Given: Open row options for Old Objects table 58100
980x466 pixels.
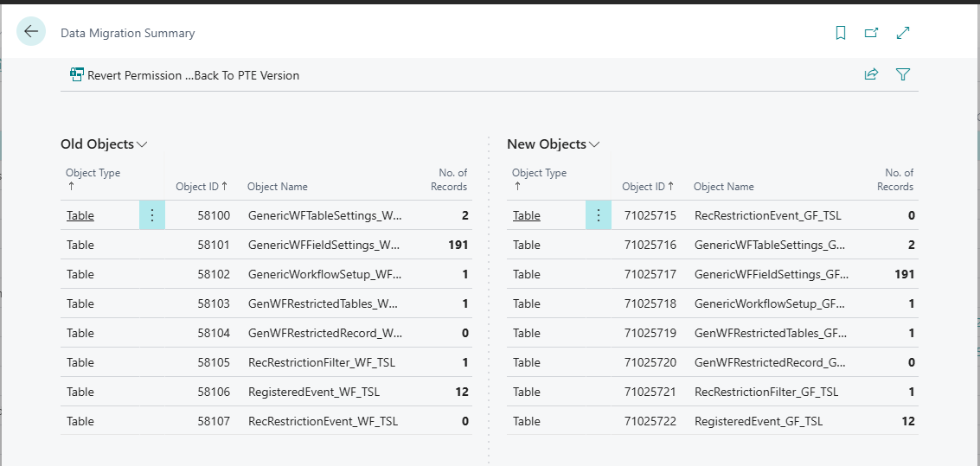Looking at the screenshot, I should [152, 215].
